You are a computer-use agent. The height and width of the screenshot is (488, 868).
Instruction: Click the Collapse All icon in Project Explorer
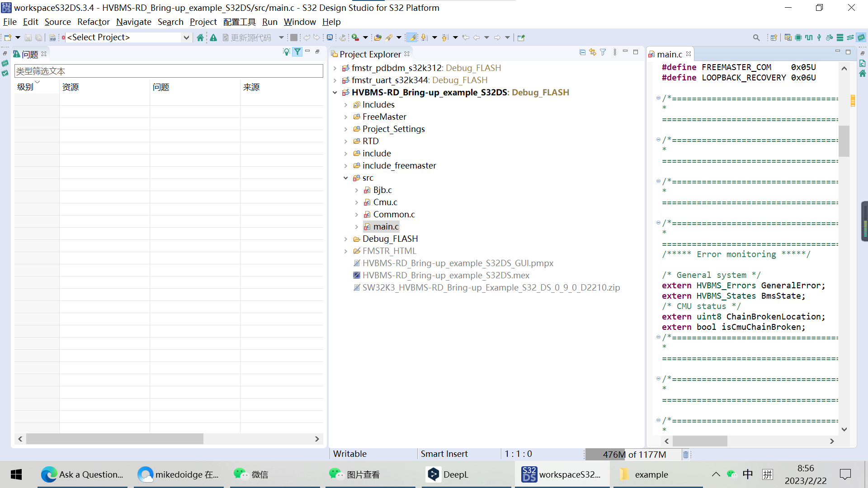(582, 52)
